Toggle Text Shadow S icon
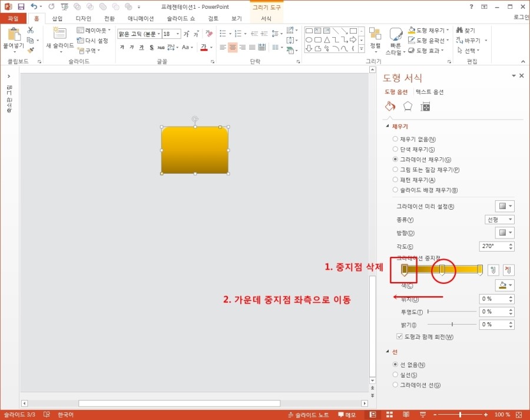This screenshot has width=530, height=420. coord(151,47)
